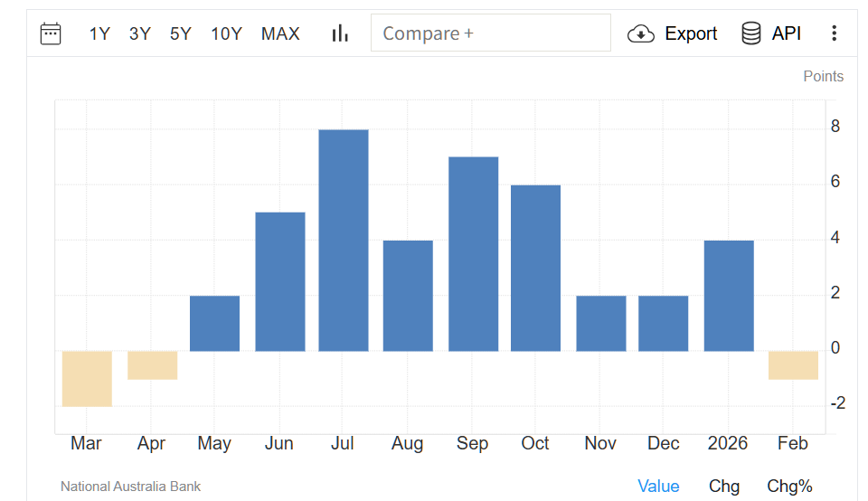Click the bar chart type icon

340,33
